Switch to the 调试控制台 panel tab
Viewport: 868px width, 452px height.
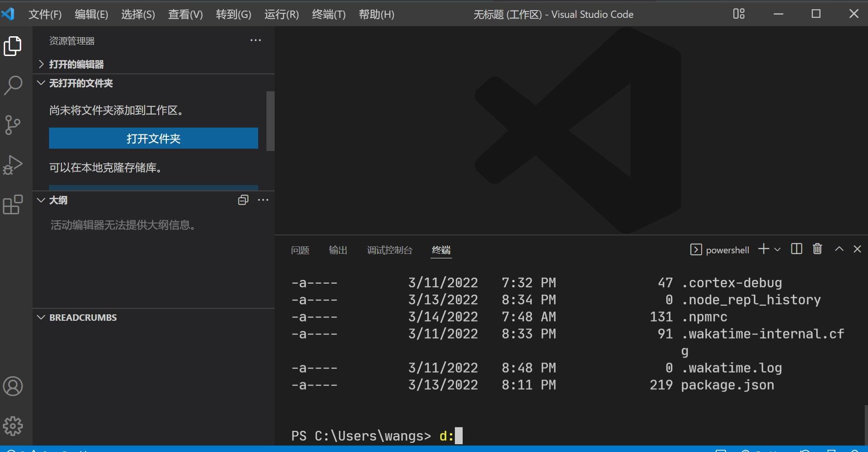coord(390,250)
